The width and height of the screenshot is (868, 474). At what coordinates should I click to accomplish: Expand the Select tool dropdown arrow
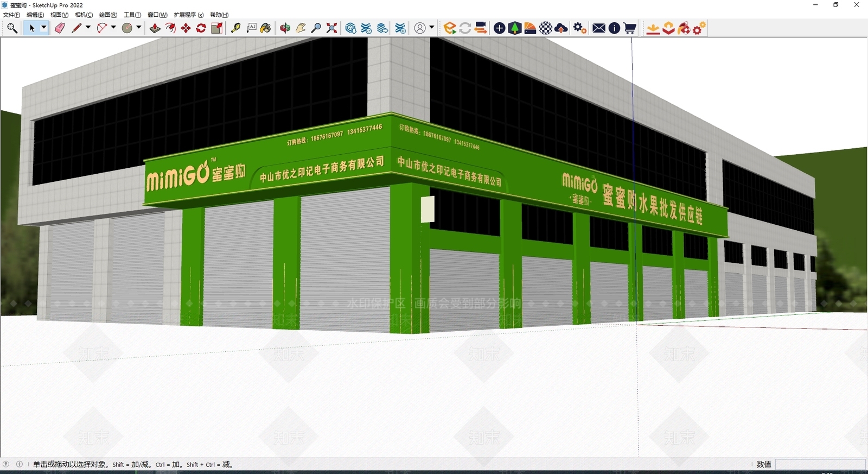pyautogui.click(x=44, y=28)
